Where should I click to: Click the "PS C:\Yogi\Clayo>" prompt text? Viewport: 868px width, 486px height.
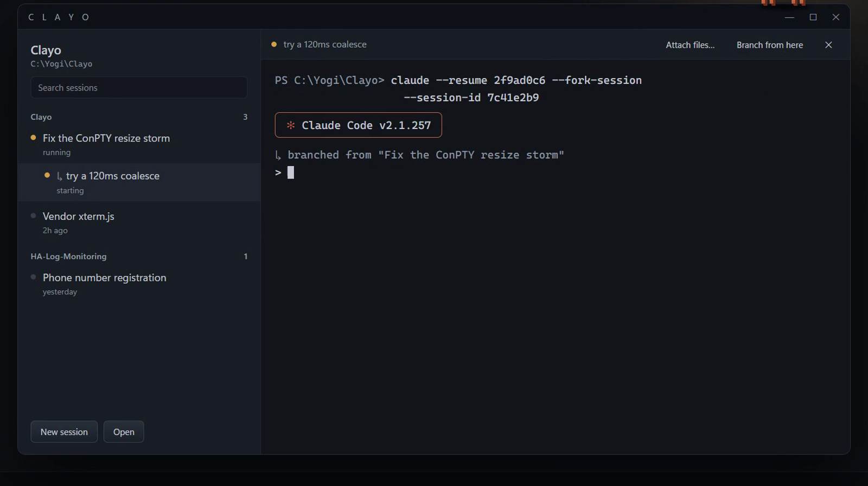click(330, 80)
